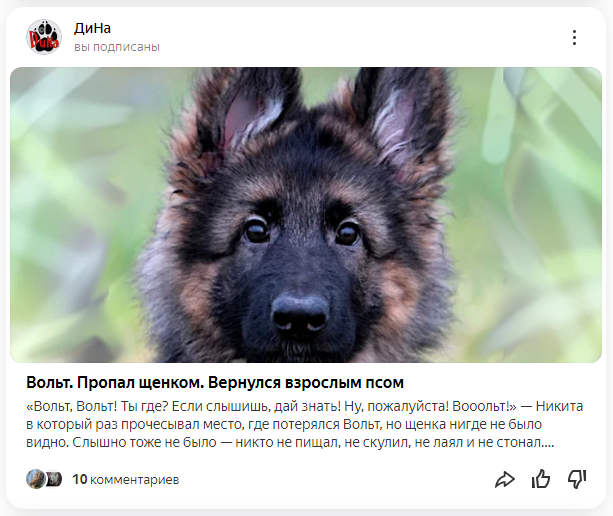The width and height of the screenshot is (613, 516).
Task: Click the puppy's nose in the photo
Action: [x=300, y=313]
